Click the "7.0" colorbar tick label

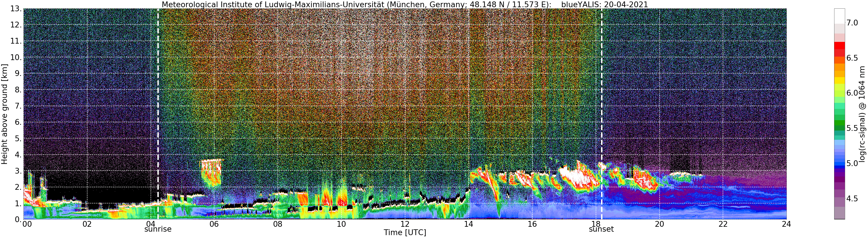tap(852, 23)
